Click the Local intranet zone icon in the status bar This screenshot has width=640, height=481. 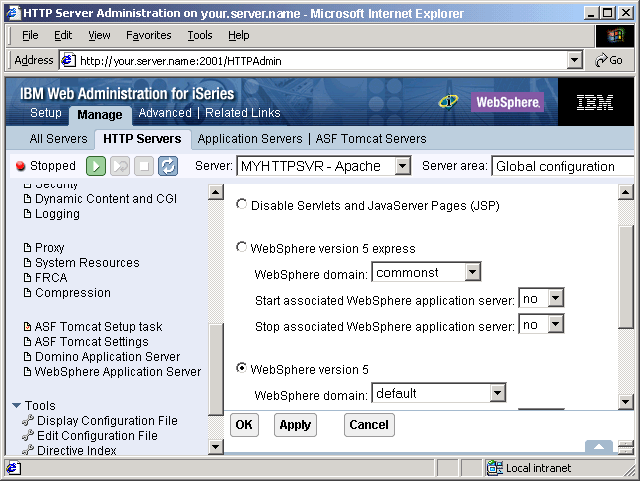(x=495, y=468)
